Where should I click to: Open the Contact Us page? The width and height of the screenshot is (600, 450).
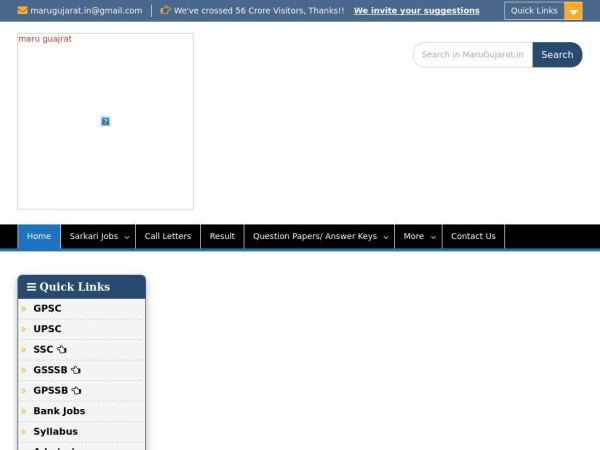tap(473, 236)
